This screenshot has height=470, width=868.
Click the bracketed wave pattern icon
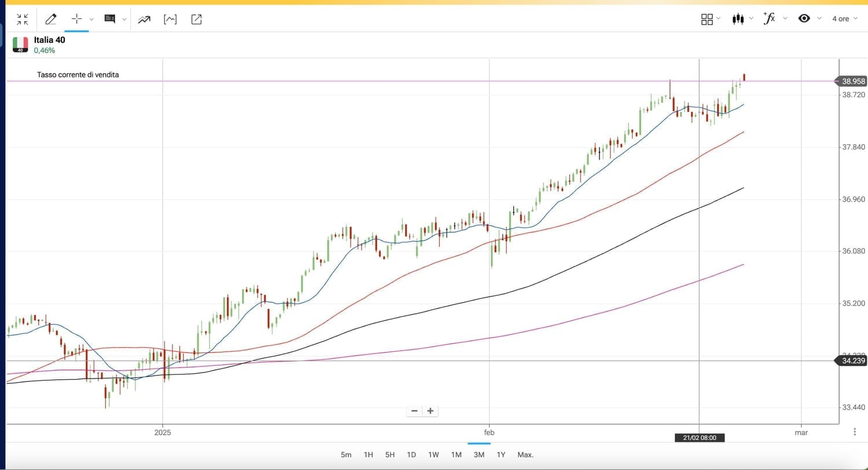coord(170,19)
